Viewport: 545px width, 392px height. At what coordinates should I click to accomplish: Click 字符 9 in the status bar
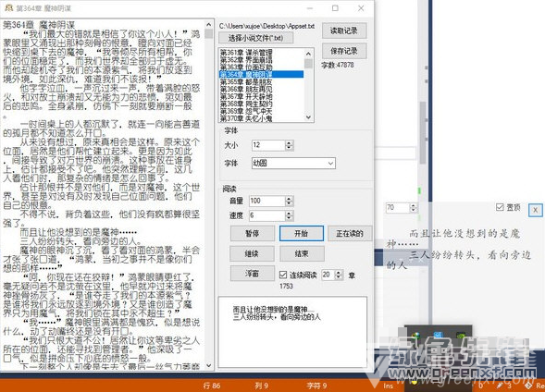click(316, 386)
